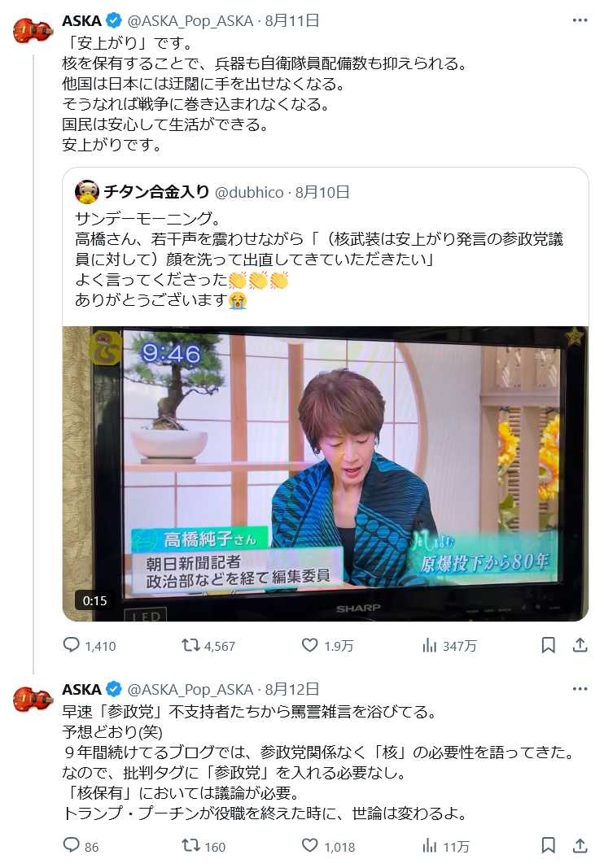Bookmark the first ASKA tweet
This screenshot has width=604, height=868.
coord(548,645)
